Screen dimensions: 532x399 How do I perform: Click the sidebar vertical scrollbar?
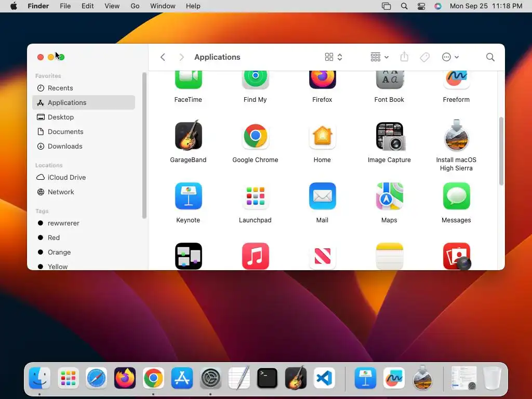pos(144,146)
